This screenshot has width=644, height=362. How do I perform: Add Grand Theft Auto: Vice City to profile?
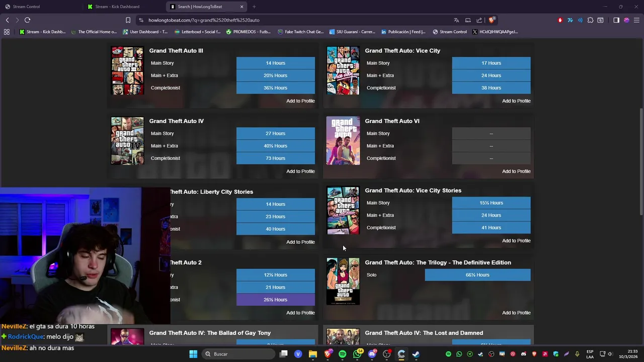pos(516,101)
